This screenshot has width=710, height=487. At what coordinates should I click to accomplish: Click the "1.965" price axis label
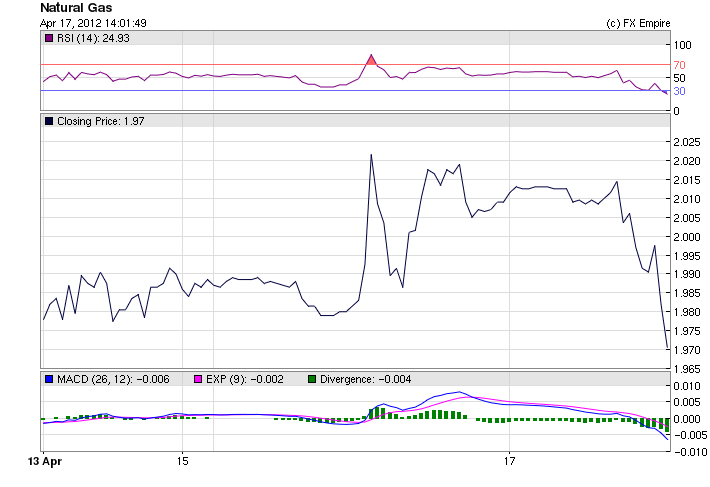(x=687, y=369)
